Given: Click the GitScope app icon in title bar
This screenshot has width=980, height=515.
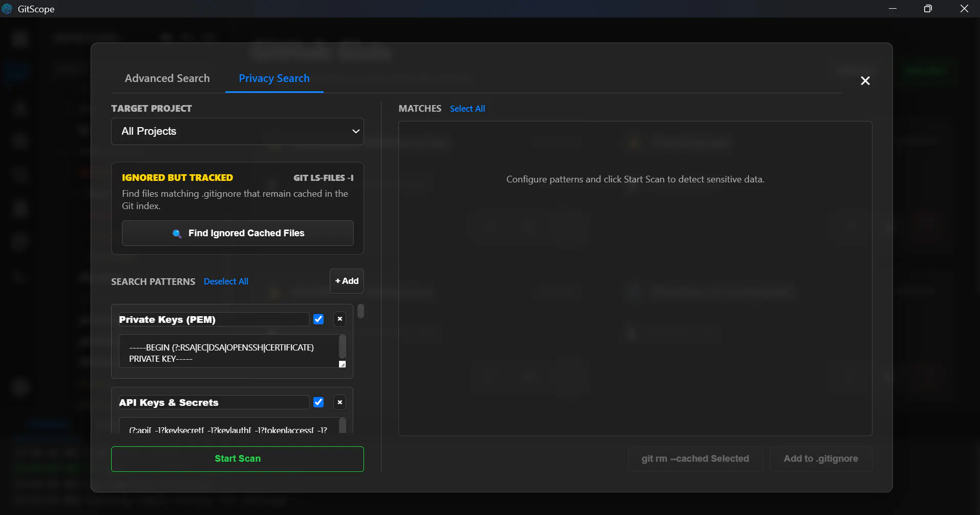Looking at the screenshot, I should click(7, 9).
